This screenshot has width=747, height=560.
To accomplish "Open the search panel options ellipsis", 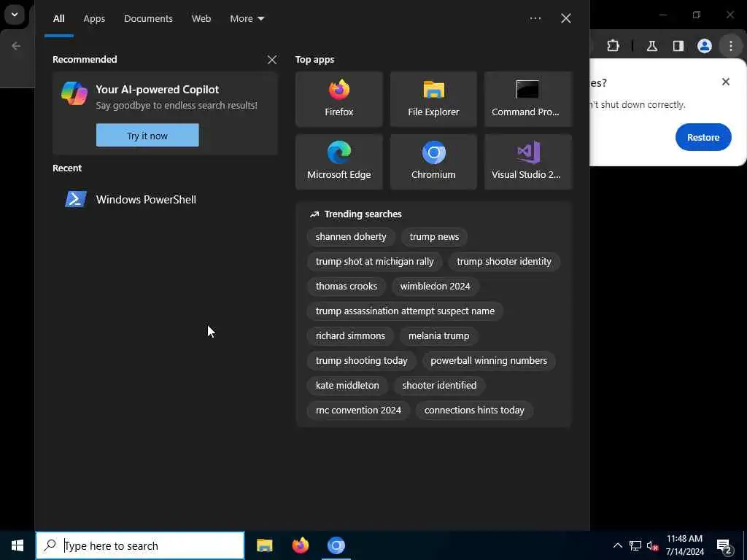I will pyautogui.click(x=535, y=18).
